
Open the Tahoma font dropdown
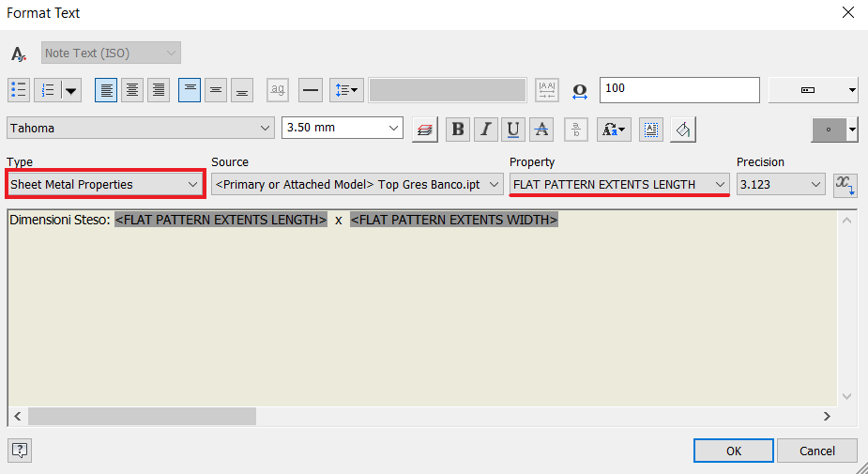(x=141, y=128)
